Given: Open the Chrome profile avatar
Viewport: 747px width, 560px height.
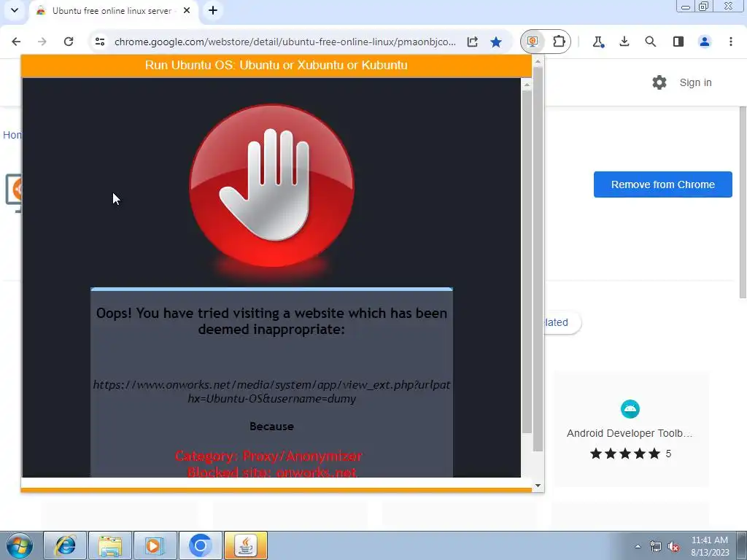Looking at the screenshot, I should click(x=705, y=42).
